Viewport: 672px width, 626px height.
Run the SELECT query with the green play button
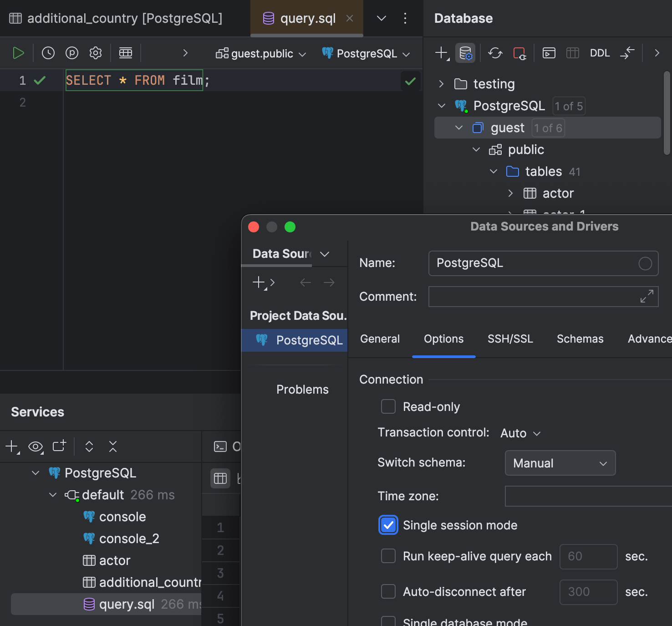pyautogui.click(x=19, y=52)
